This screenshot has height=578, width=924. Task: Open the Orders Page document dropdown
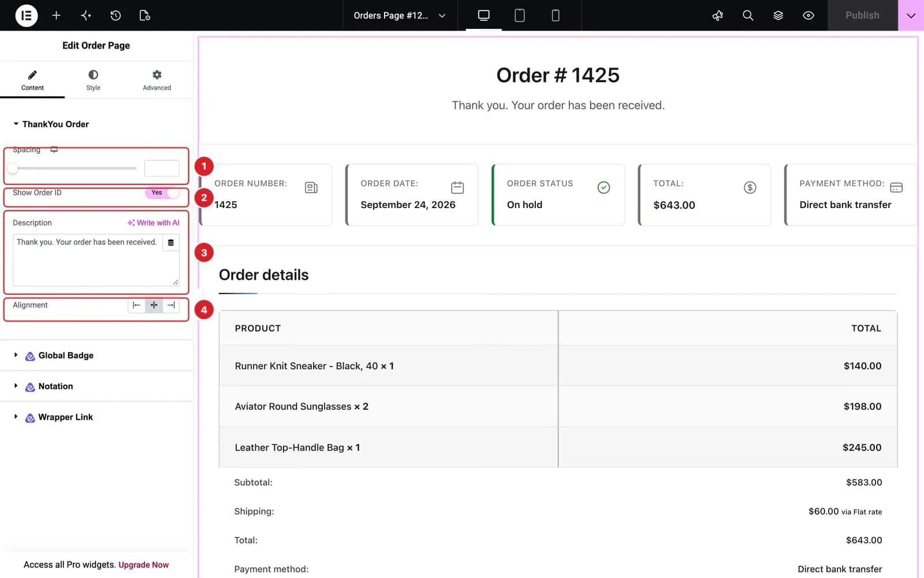(x=400, y=16)
